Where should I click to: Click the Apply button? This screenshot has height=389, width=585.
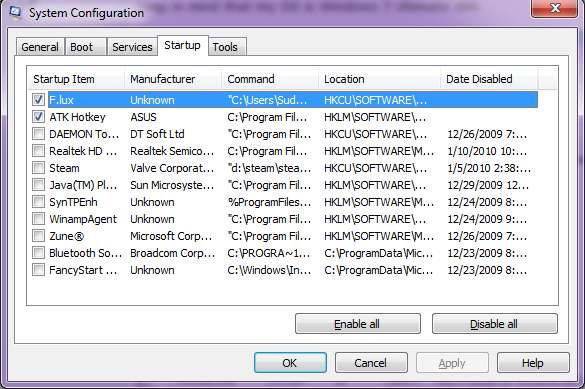pyautogui.click(x=452, y=363)
